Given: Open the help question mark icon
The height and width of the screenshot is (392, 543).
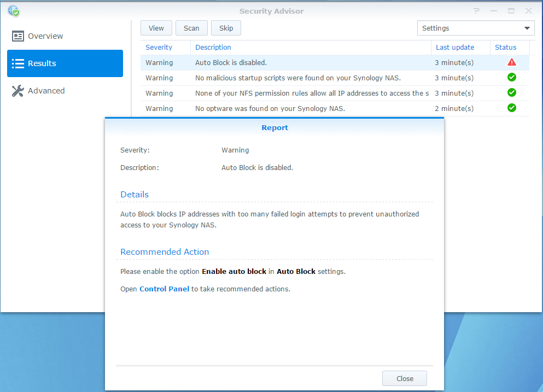Looking at the screenshot, I should tap(476, 11).
